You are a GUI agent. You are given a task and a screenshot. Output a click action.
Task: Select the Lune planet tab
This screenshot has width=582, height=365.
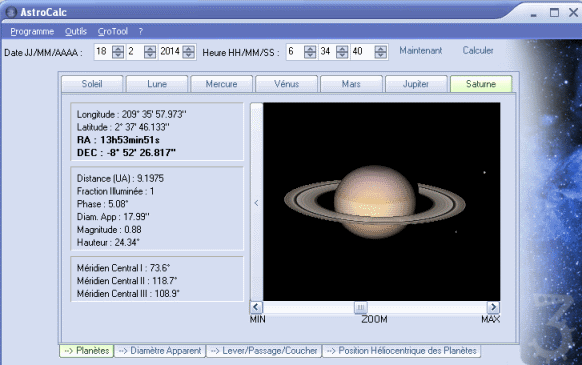coord(157,84)
